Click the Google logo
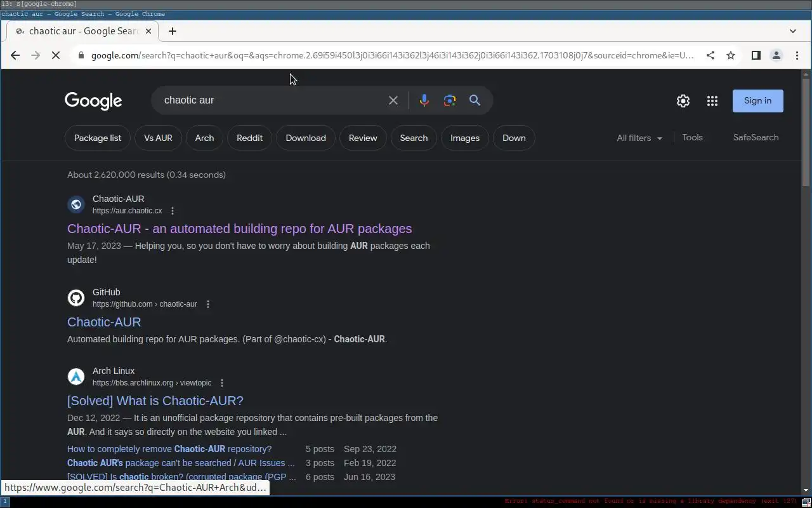812x508 pixels. pos(93,101)
